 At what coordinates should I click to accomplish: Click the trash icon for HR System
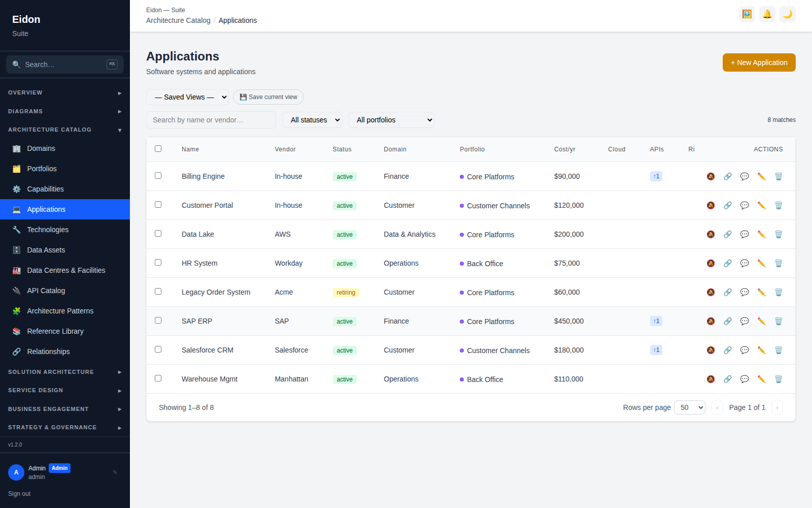779,263
